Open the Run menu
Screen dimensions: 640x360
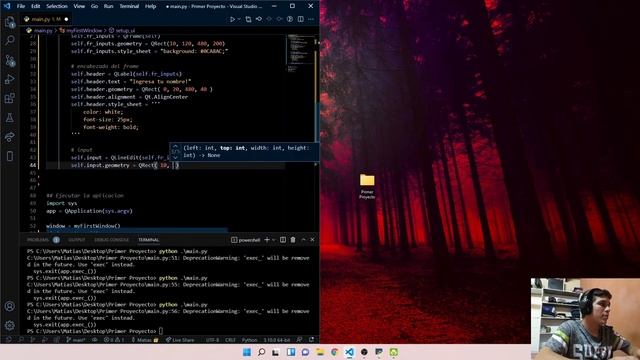pyautogui.click(x=108, y=6)
